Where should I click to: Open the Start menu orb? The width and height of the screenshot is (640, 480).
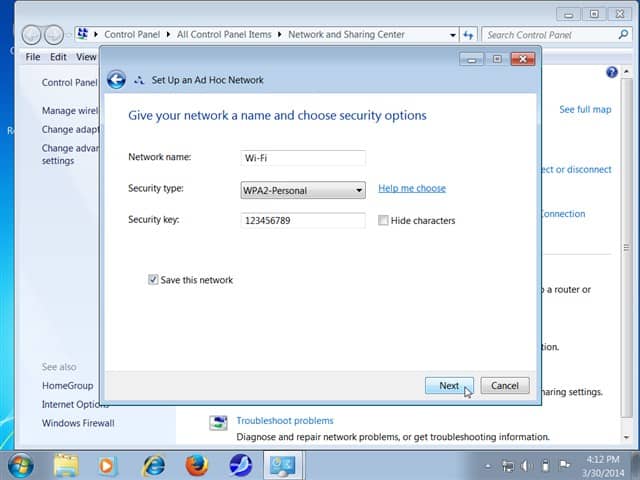pyautogui.click(x=21, y=465)
